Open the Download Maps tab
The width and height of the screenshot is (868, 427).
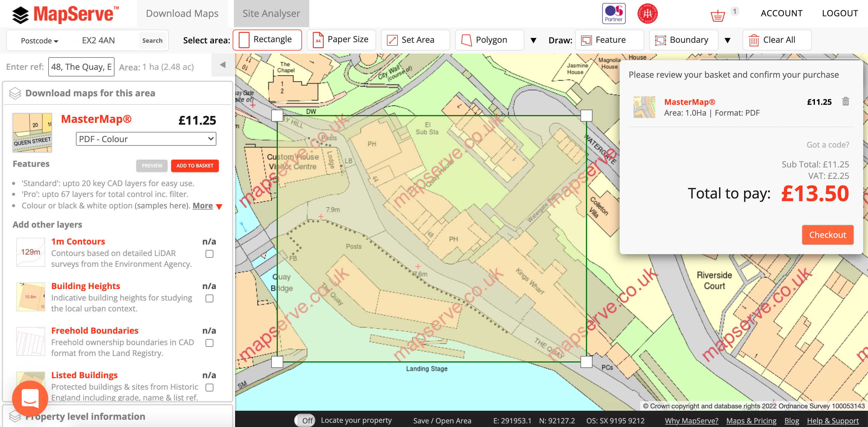182,14
